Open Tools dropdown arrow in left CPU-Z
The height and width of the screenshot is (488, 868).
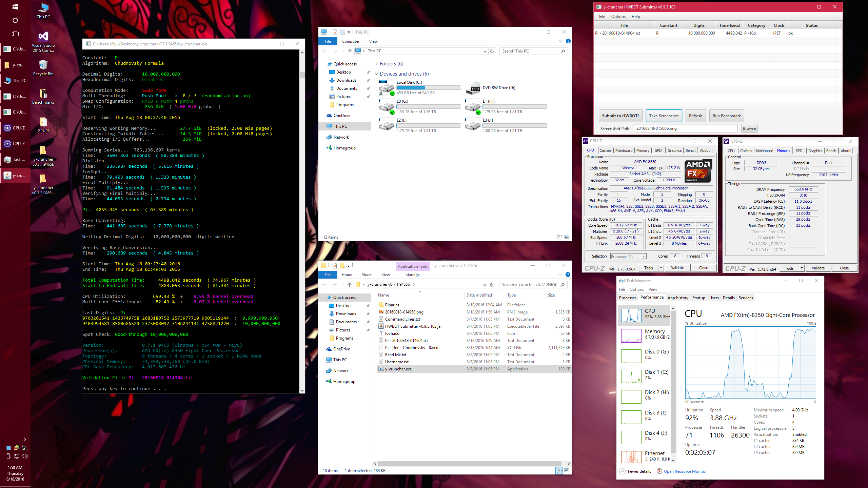[661, 268]
